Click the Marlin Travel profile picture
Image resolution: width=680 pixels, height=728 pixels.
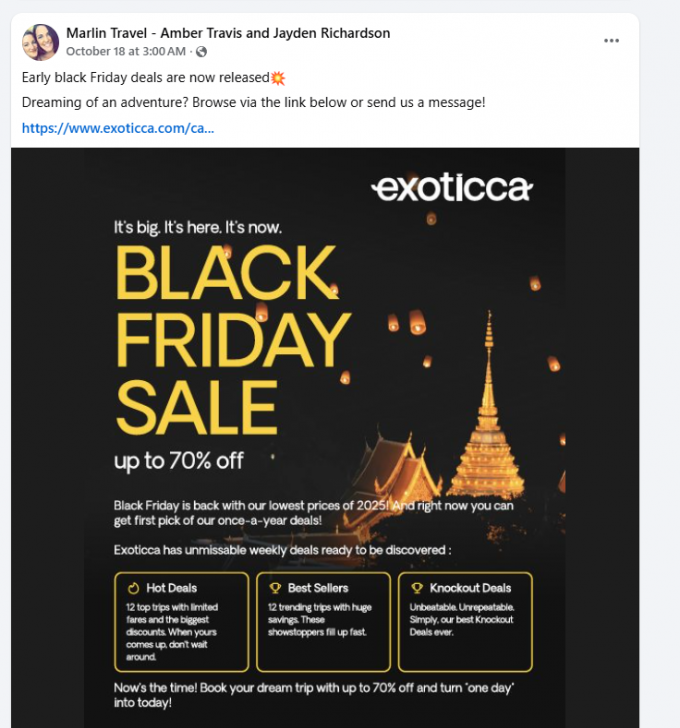tap(41, 42)
